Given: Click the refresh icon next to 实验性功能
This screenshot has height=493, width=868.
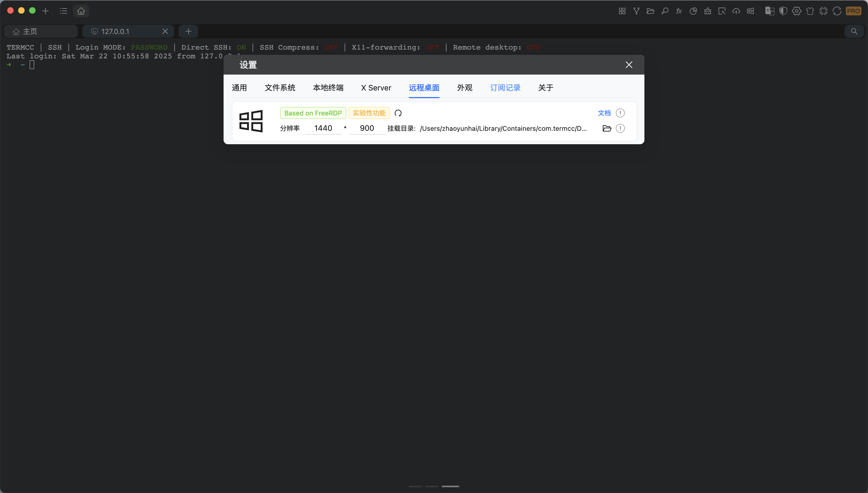Looking at the screenshot, I should coord(398,113).
